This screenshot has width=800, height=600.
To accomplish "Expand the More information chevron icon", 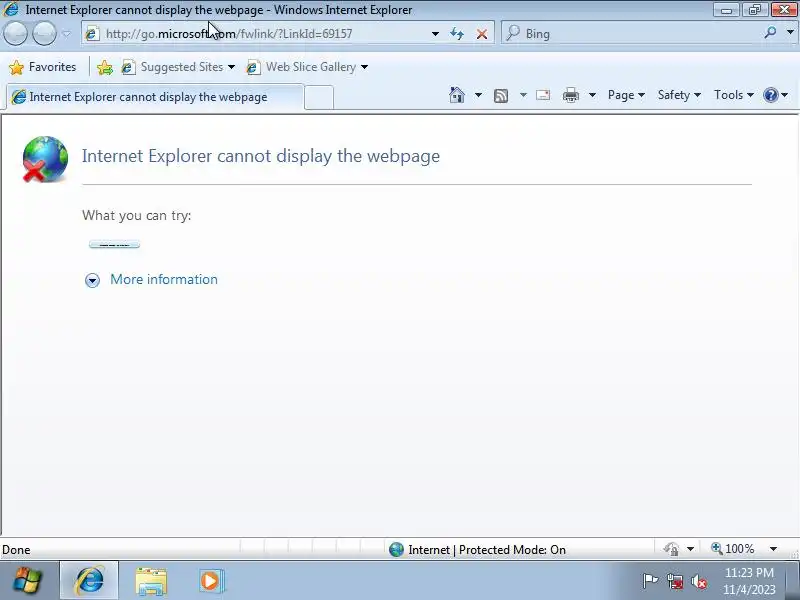I will [92, 280].
